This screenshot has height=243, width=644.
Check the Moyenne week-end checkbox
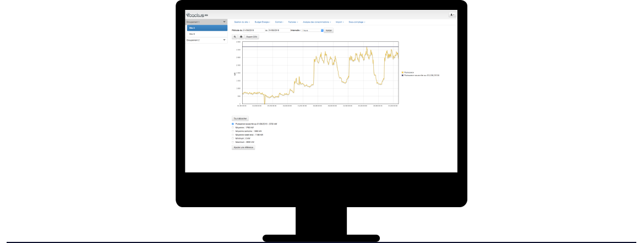click(x=233, y=135)
